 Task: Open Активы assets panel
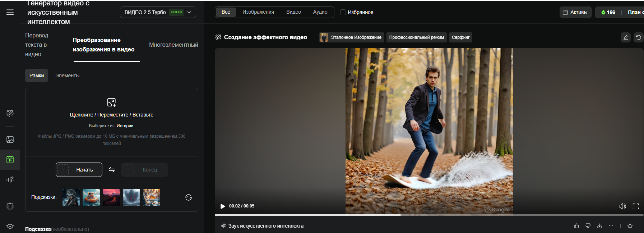[x=575, y=12]
